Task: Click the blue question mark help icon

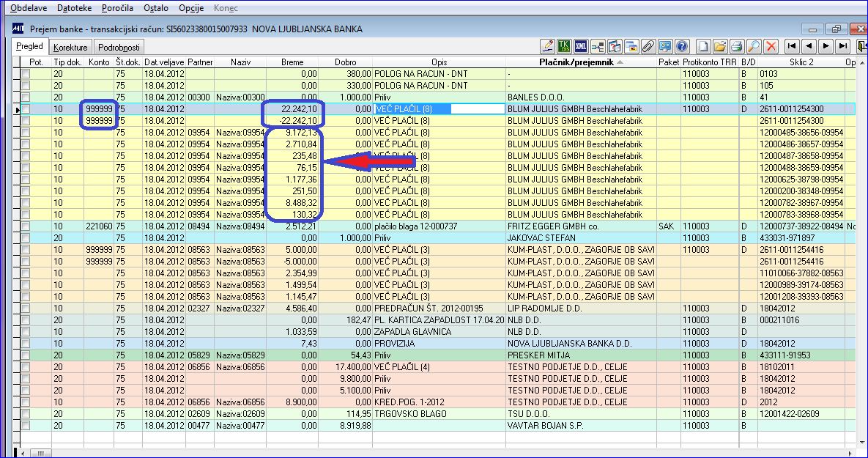Action: point(681,46)
